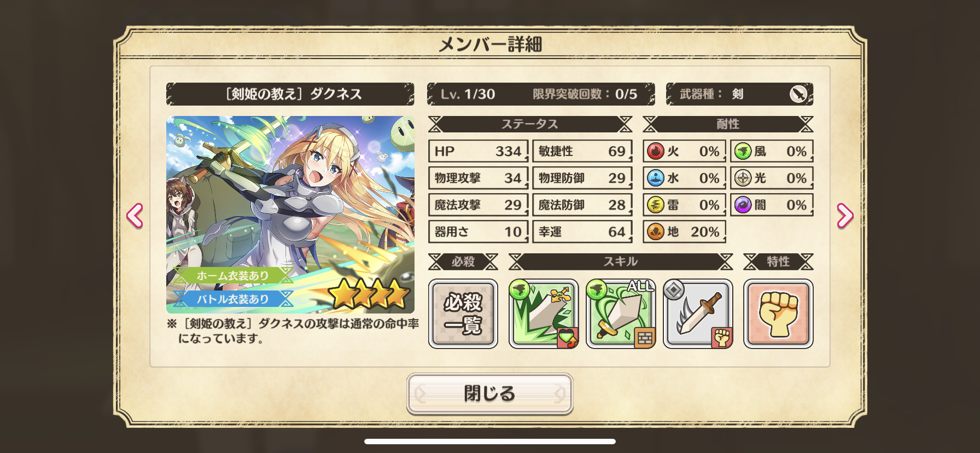
Task: Go to next member with right arrow
Action: (x=845, y=216)
